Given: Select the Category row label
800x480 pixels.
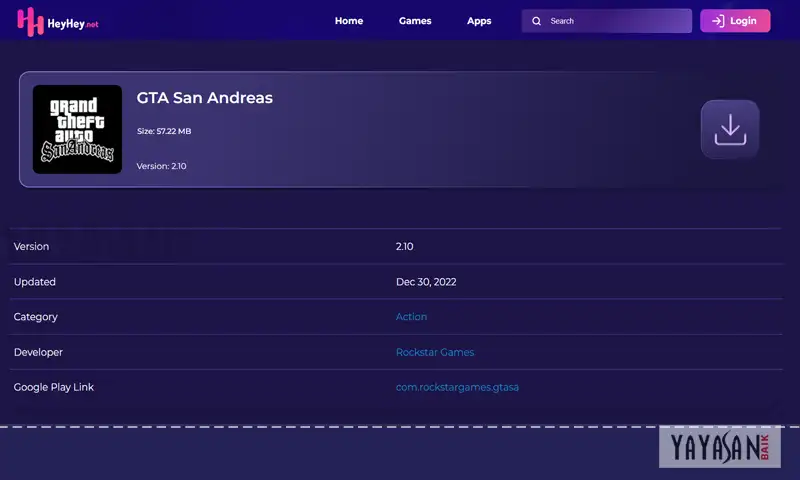Looking at the screenshot, I should [x=36, y=317].
